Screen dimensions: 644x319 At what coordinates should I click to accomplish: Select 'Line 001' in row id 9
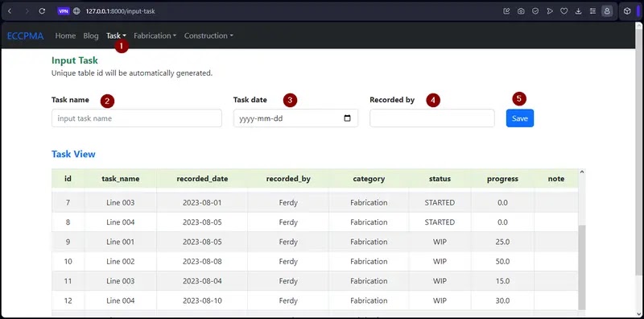click(120, 242)
